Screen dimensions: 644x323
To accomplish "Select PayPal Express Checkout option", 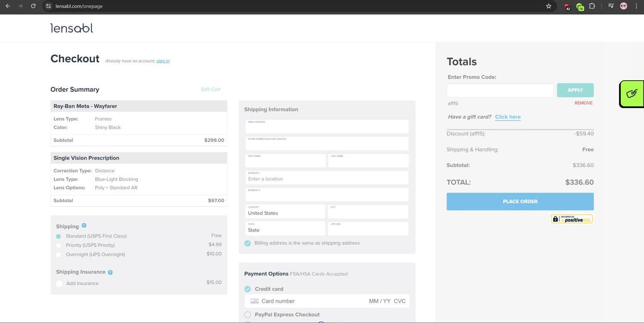I will (248, 315).
